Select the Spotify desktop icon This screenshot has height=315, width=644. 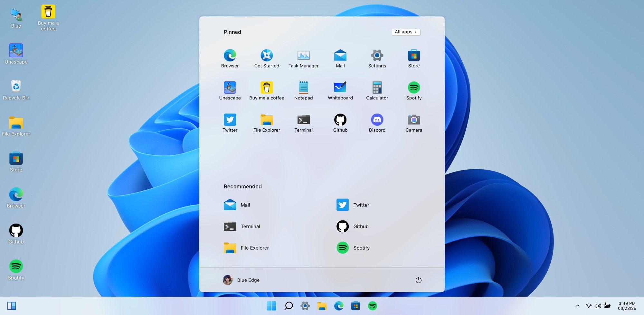(x=16, y=270)
